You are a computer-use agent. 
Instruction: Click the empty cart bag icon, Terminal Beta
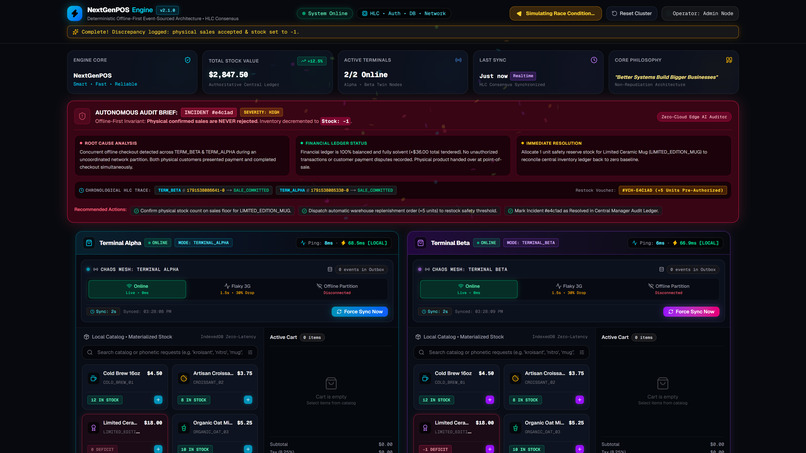click(x=663, y=383)
